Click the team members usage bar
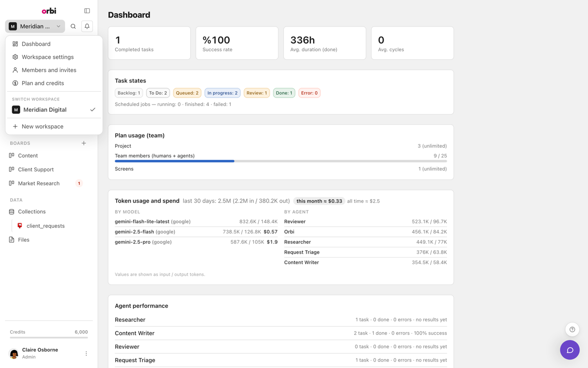Screen dimensions: 588x368 (x=281, y=161)
